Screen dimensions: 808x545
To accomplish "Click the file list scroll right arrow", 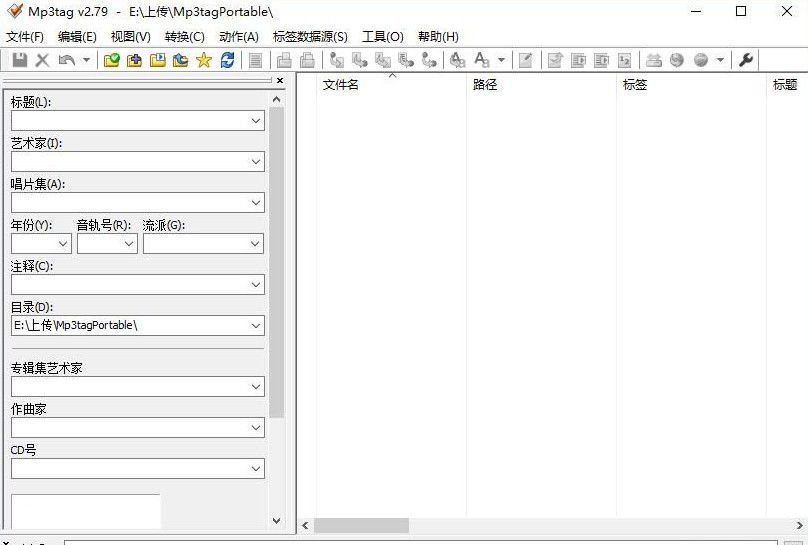I will tap(800, 525).
